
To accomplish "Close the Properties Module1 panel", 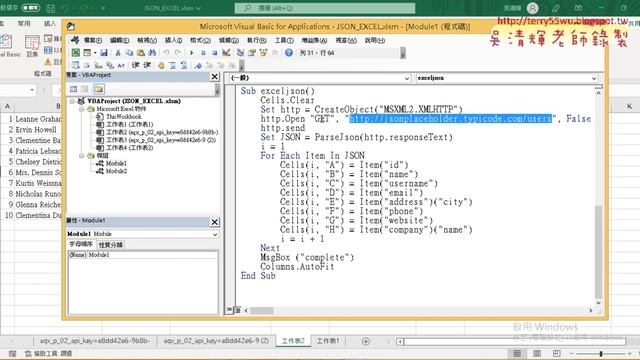I will [215, 222].
